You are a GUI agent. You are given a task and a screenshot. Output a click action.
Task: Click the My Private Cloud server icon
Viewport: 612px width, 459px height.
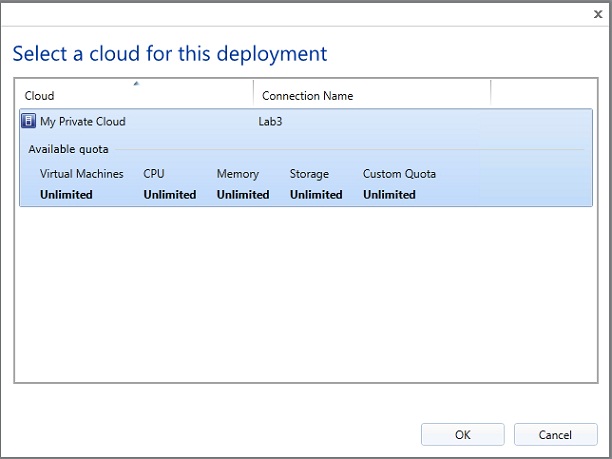tap(28, 121)
